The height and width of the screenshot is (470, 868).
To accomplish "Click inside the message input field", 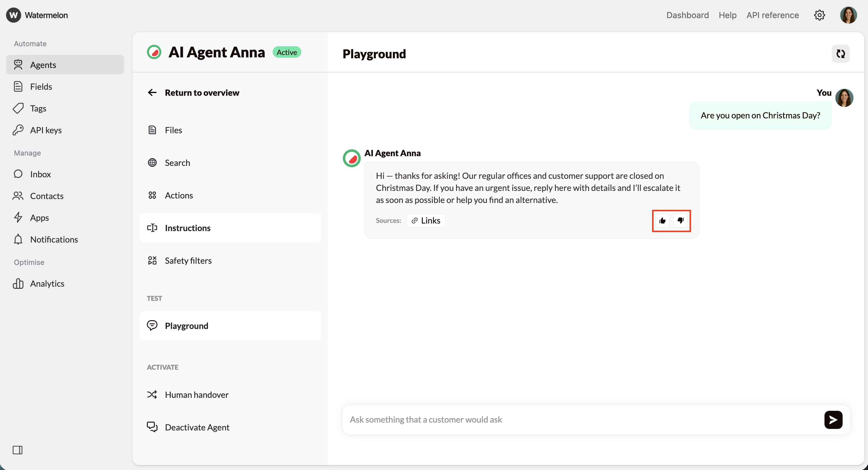I will (x=505, y=420).
